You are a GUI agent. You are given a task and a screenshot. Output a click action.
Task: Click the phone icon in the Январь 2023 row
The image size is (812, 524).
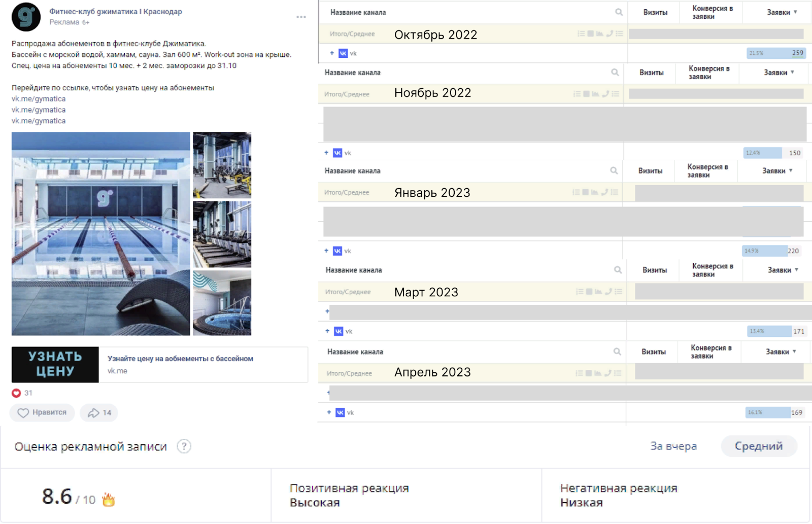pyautogui.click(x=604, y=192)
